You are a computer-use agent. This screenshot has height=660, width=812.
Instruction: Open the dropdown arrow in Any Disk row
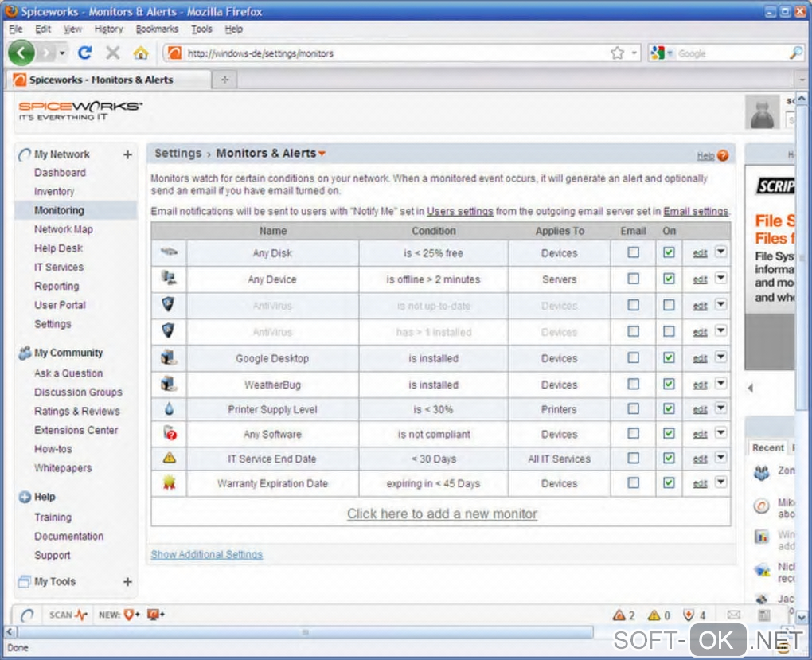tap(720, 252)
